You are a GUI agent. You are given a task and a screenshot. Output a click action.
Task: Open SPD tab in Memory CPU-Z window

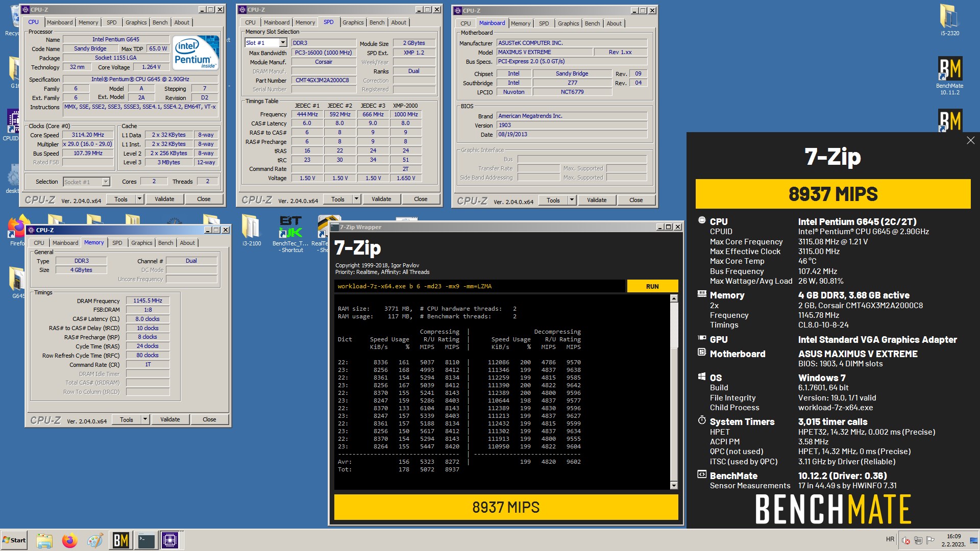117,243
